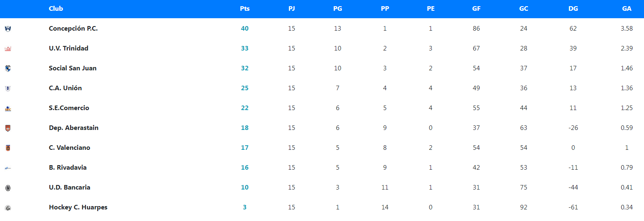
Task: Click the GA column header
Action: pyautogui.click(x=627, y=9)
